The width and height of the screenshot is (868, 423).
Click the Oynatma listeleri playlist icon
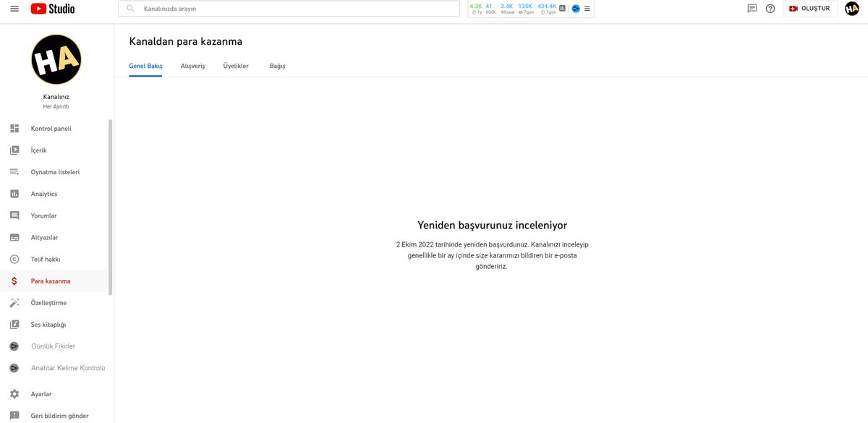click(14, 172)
